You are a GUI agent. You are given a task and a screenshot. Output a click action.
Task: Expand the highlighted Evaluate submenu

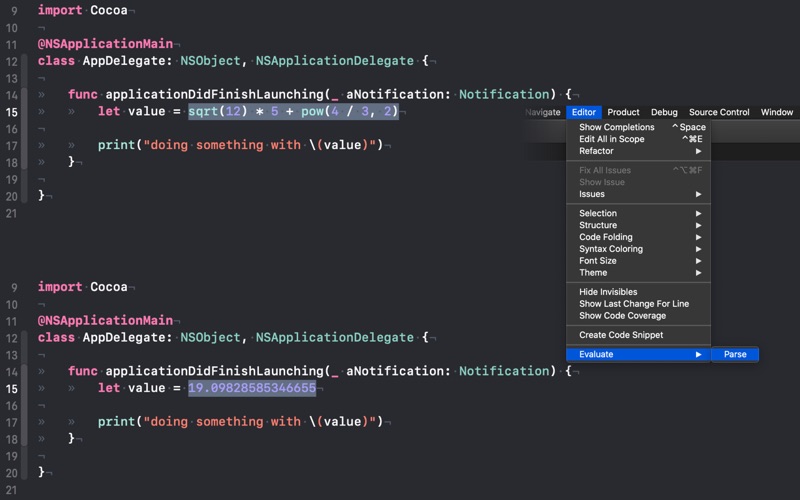click(x=638, y=354)
